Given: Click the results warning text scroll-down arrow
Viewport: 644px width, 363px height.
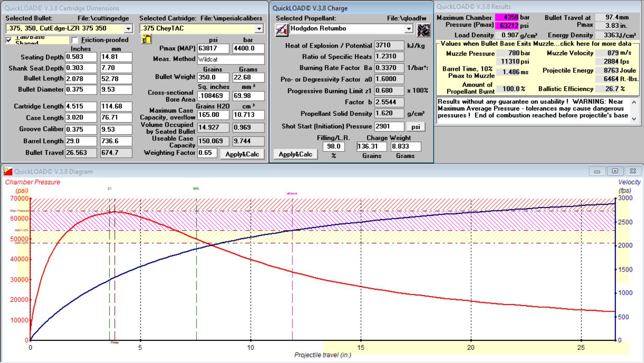Looking at the screenshot, I should 634,119.
